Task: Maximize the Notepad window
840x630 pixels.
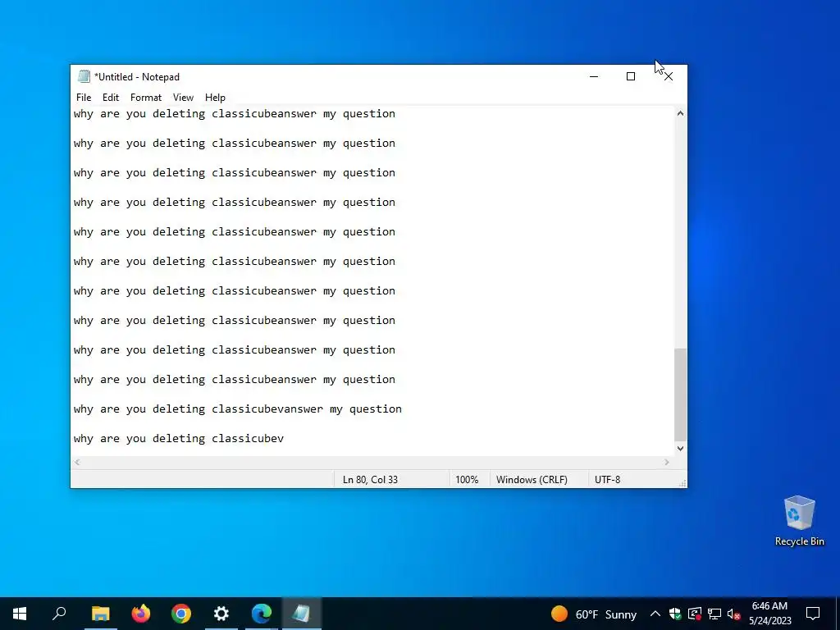Action: coord(631,76)
